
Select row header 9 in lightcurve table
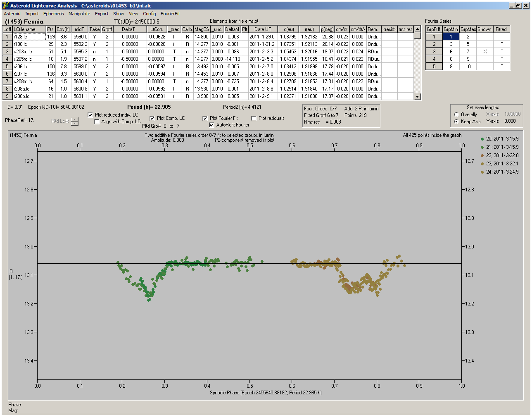7,96
